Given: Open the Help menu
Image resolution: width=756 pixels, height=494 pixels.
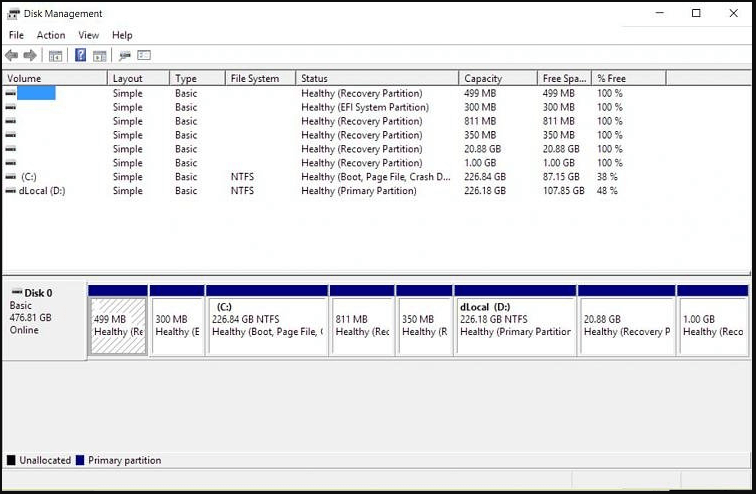Looking at the screenshot, I should [x=122, y=35].
